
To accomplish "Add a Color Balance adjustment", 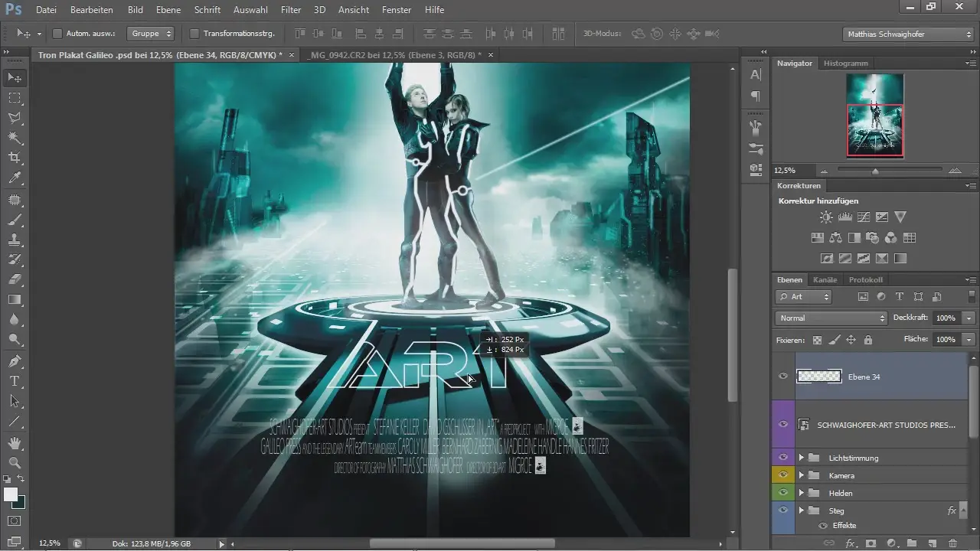I will (x=835, y=238).
